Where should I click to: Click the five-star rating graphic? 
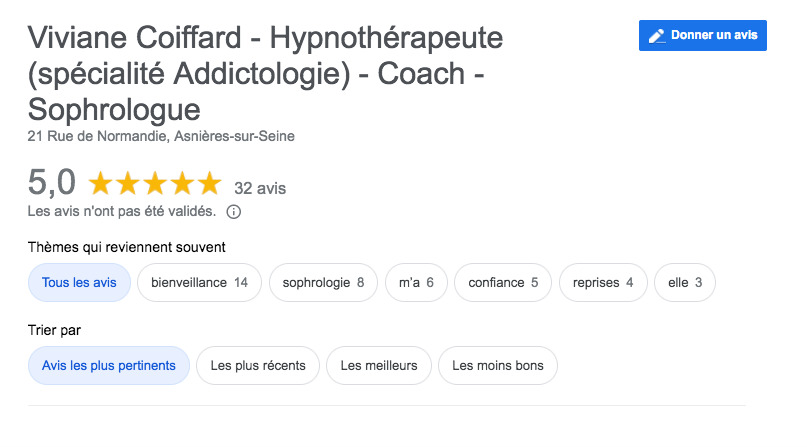(154, 184)
